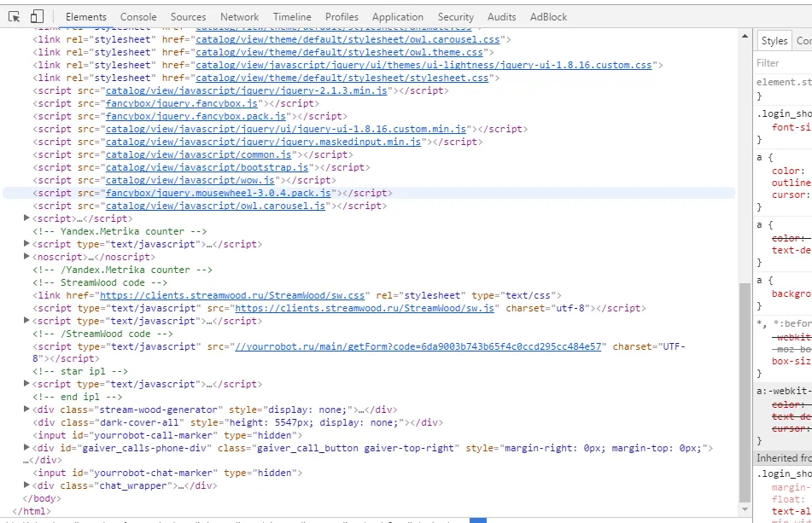The image size is (812, 523).
Task: Follow the fancybox/jquery.fancybox.js link
Action: (x=182, y=103)
